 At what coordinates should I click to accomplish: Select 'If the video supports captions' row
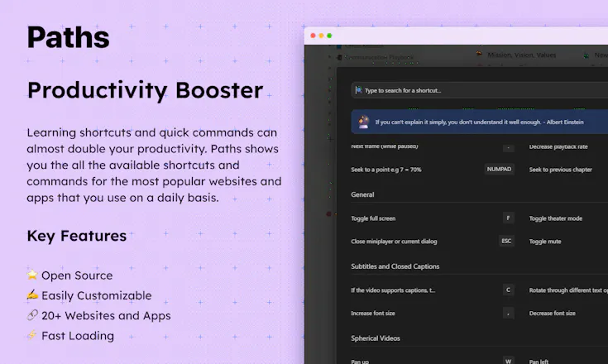pos(393,290)
